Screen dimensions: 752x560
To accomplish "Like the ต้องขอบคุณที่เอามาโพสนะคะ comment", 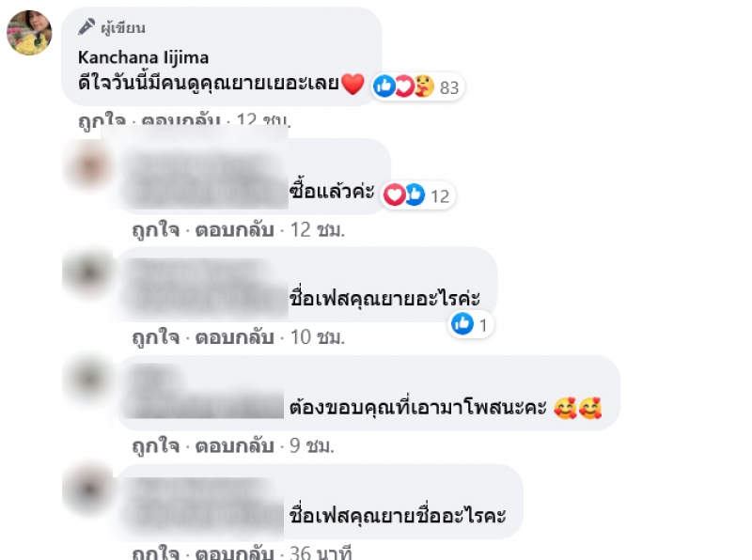I will (155, 446).
